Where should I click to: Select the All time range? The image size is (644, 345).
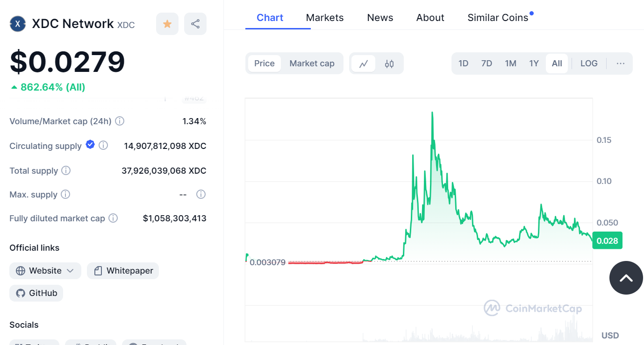(x=557, y=63)
